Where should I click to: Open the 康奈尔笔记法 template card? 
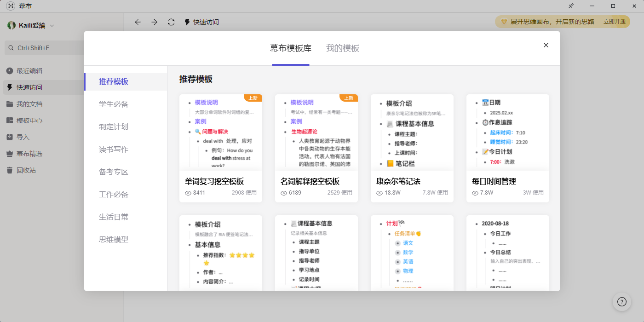point(412,147)
